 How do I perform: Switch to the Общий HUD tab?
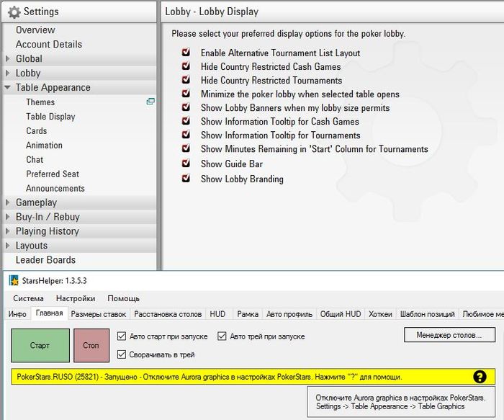coord(341,314)
